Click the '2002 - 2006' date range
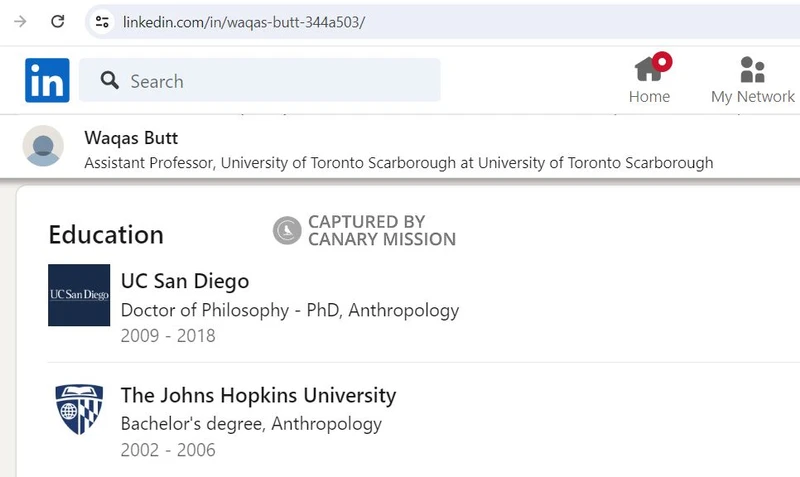The image size is (800, 477). (168, 450)
